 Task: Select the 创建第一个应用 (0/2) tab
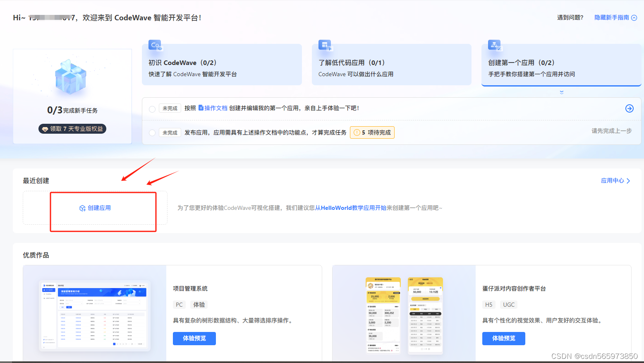click(x=561, y=65)
